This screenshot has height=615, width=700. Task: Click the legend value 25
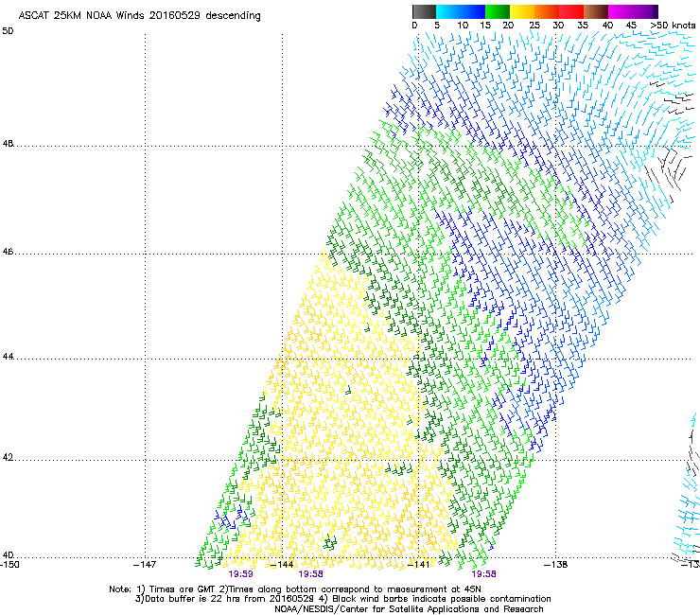click(x=534, y=26)
